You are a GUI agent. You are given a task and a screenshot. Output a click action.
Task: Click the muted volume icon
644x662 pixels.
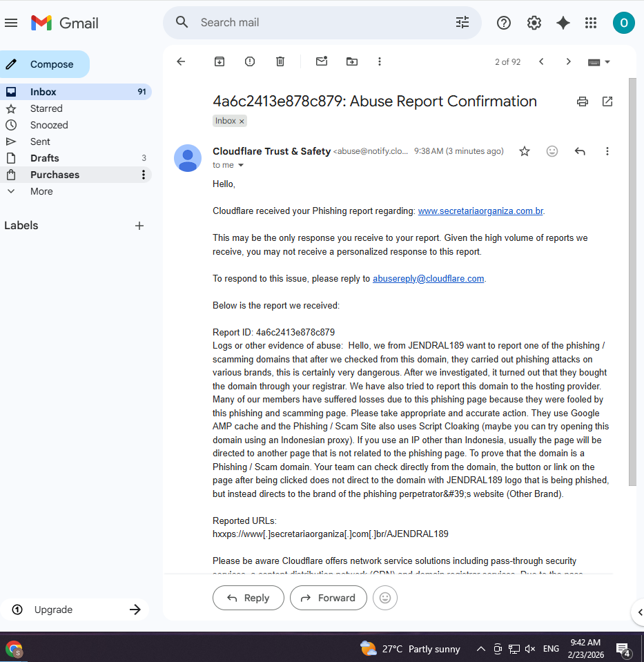click(530, 649)
